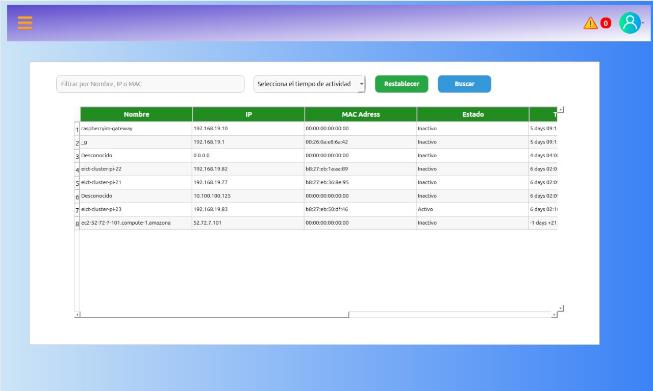The width and height of the screenshot is (653, 391).
Task: Select the name cell in row 1
Action: coord(136,129)
